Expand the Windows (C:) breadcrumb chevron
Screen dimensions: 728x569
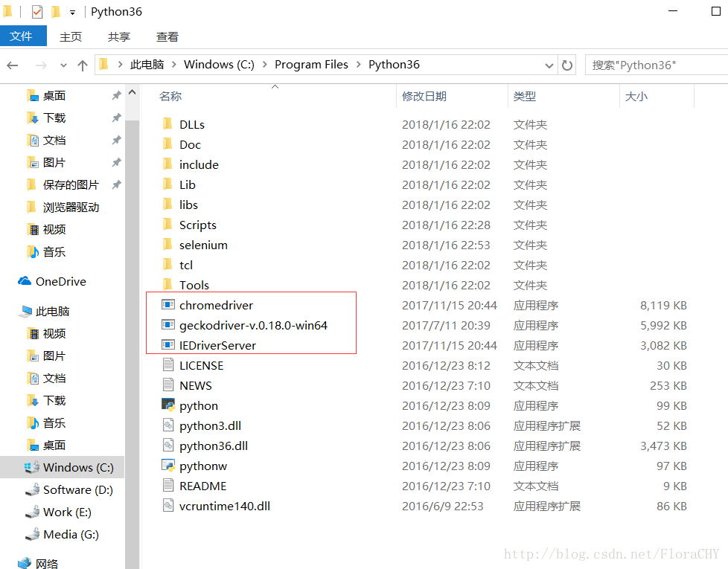(x=265, y=65)
